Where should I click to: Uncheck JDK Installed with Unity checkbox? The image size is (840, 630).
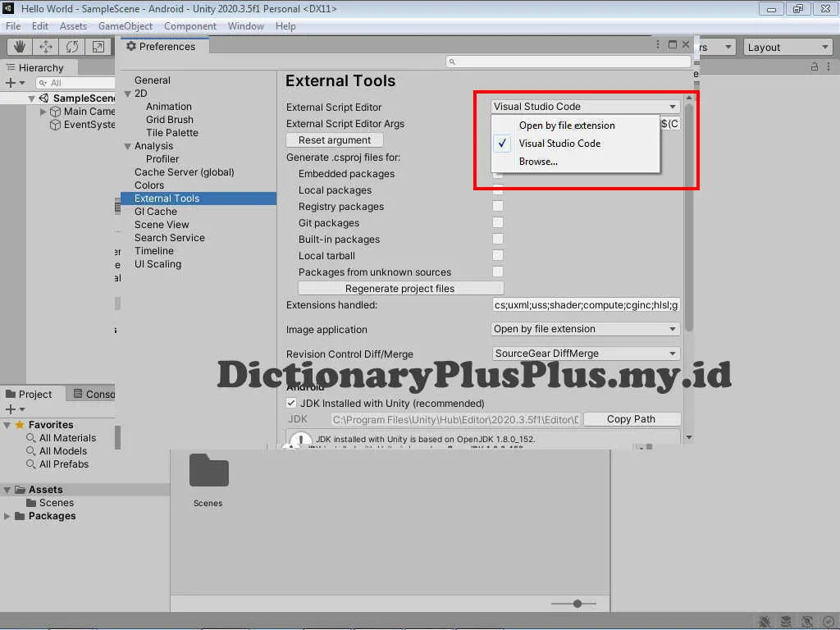coord(291,403)
